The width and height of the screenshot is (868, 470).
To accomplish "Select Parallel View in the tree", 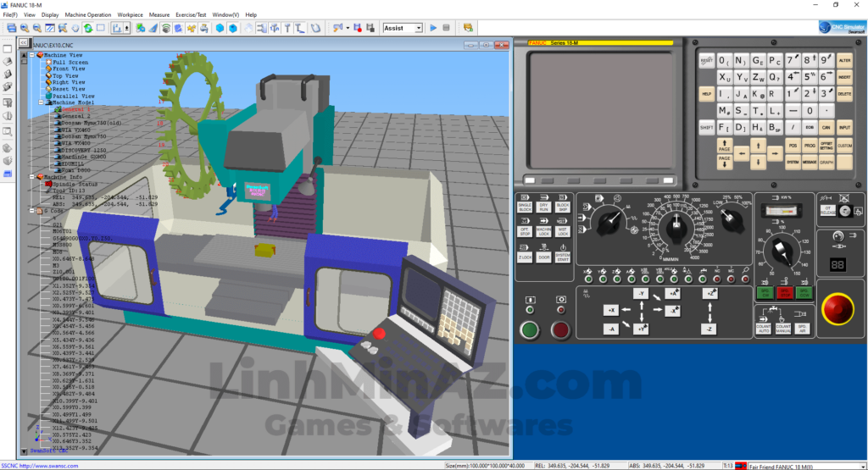I will (x=73, y=97).
